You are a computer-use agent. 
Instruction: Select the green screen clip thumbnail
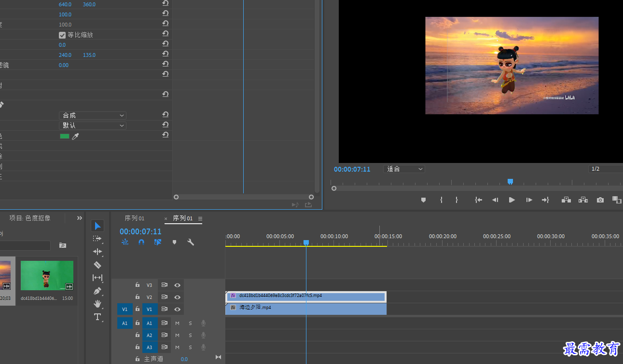(x=47, y=276)
